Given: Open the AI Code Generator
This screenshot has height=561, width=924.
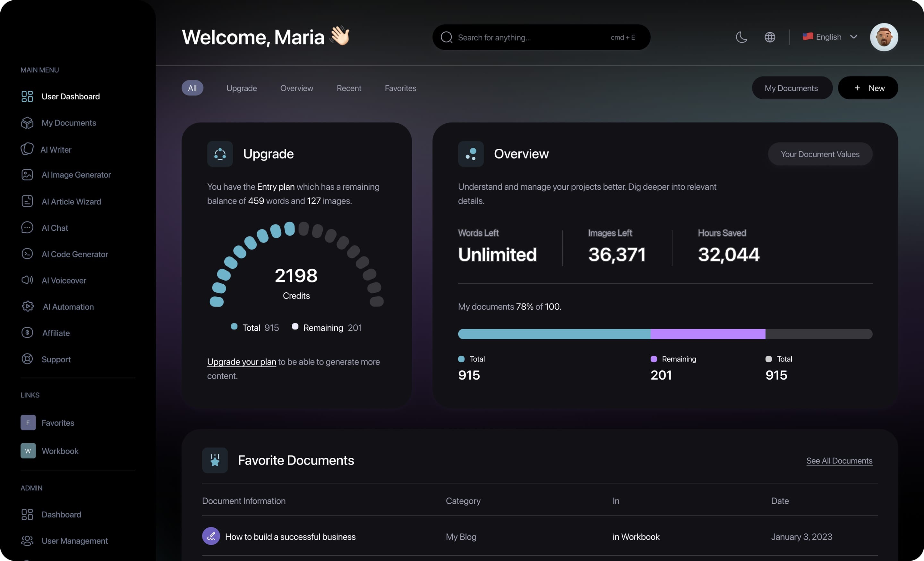Looking at the screenshot, I should coord(75,254).
